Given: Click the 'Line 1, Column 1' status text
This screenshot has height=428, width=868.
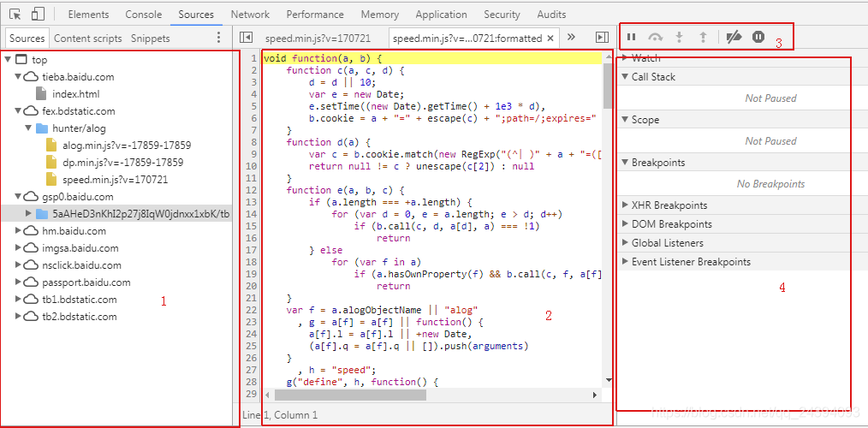Looking at the screenshot, I should [x=280, y=414].
